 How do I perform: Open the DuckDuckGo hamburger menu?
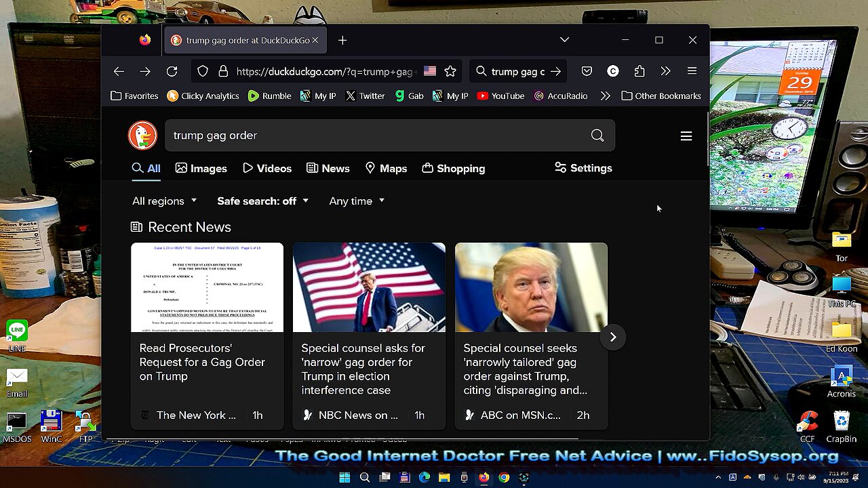(x=686, y=136)
